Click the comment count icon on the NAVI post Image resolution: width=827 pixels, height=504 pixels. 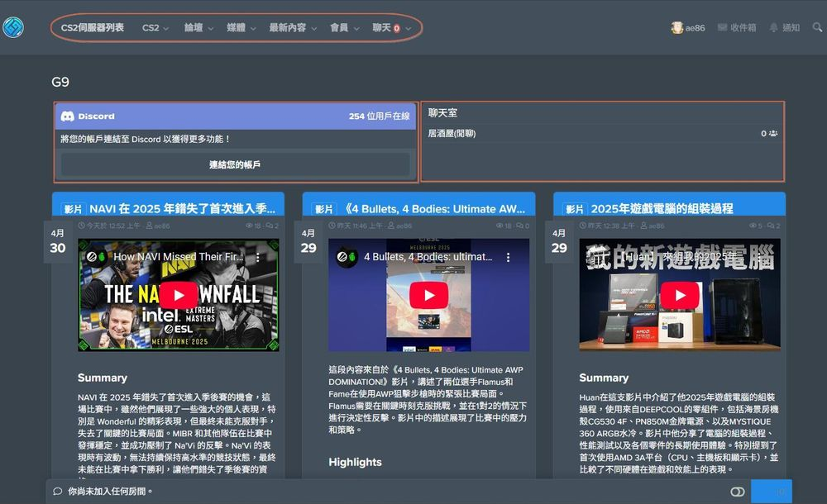[271, 226]
